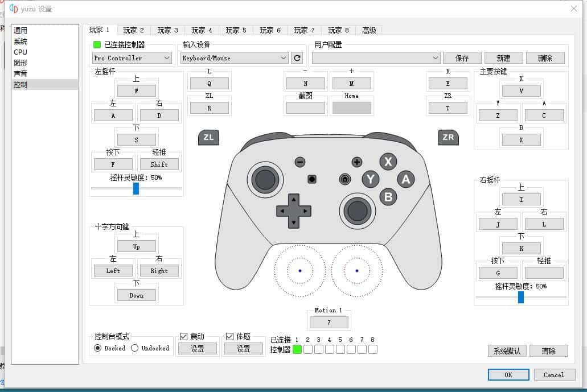Click the ZR trigger icon beside the controller
Viewport: 587px width, 392px height.
[x=448, y=137]
